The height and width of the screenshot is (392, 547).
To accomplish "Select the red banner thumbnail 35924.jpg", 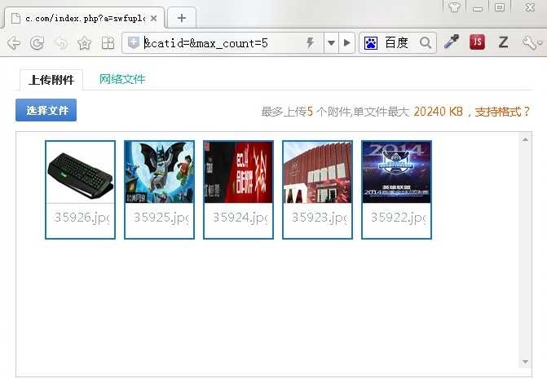I will [238, 172].
